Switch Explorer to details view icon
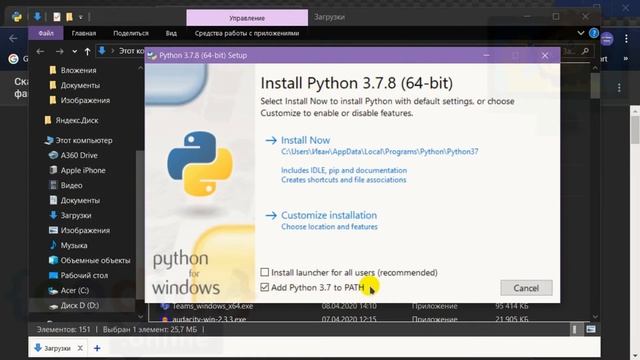Image resolution: width=640 pixels, height=360 pixels. 575,329
